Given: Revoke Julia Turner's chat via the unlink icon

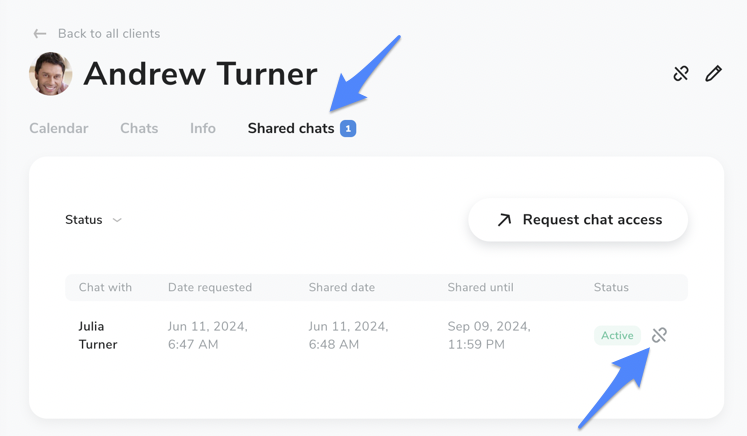Looking at the screenshot, I should (x=659, y=335).
